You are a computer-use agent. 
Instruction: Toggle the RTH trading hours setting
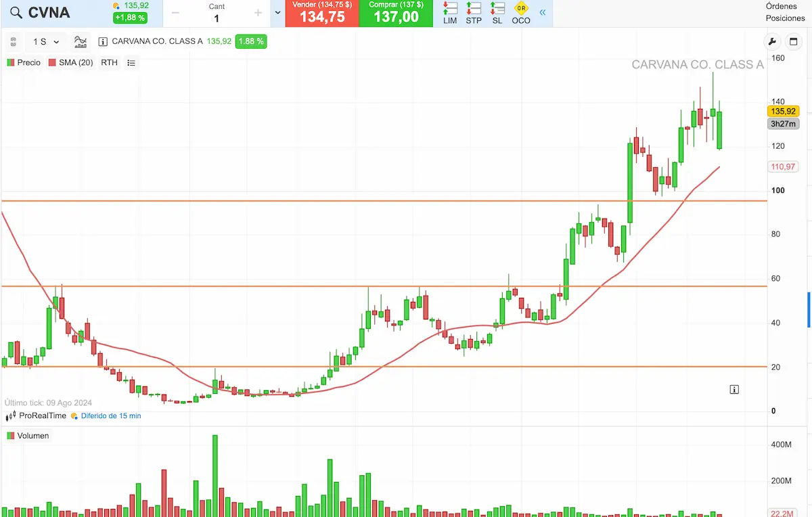(x=109, y=63)
